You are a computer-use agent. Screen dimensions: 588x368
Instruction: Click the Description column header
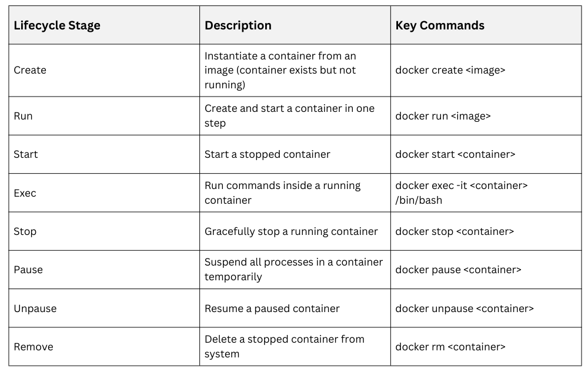[x=238, y=25]
